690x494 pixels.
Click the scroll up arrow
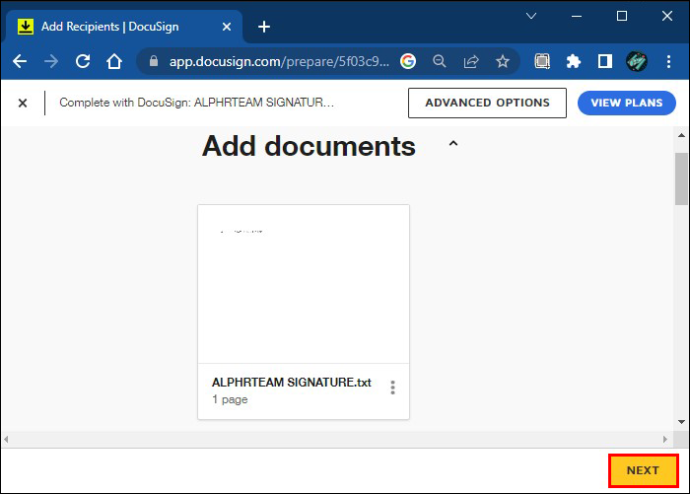681,135
